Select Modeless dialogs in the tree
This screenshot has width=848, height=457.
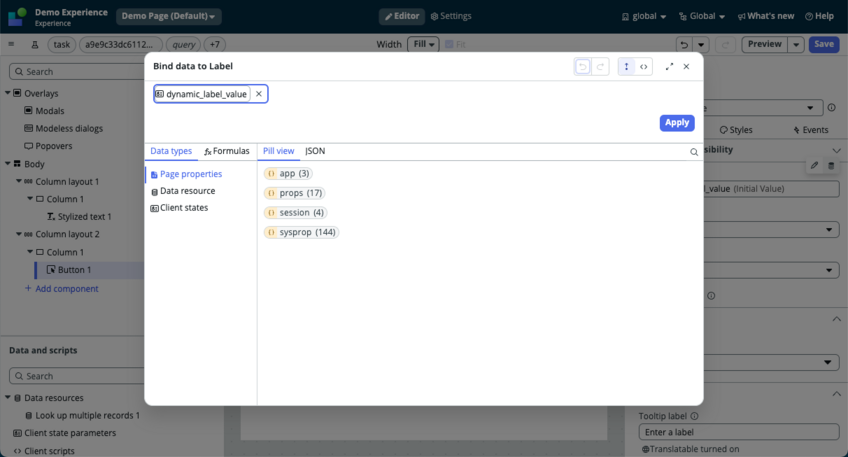click(x=63, y=128)
